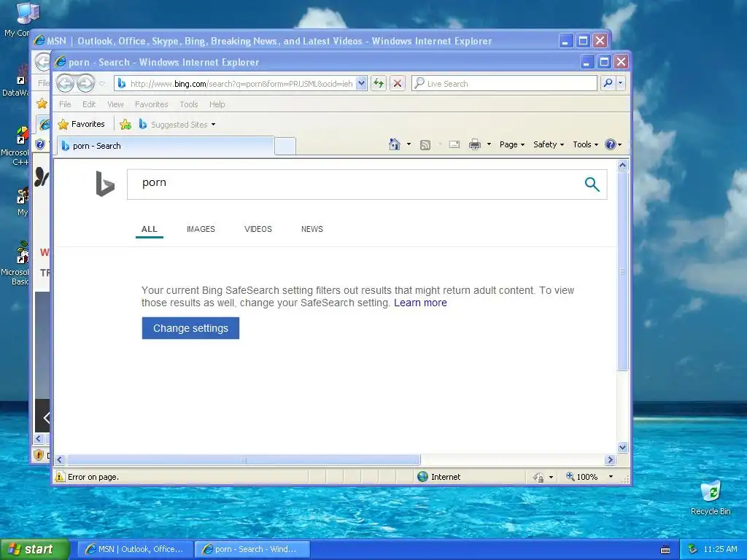Open the Windows start menu
Viewport: 747px width, 560px height.
[x=34, y=549]
